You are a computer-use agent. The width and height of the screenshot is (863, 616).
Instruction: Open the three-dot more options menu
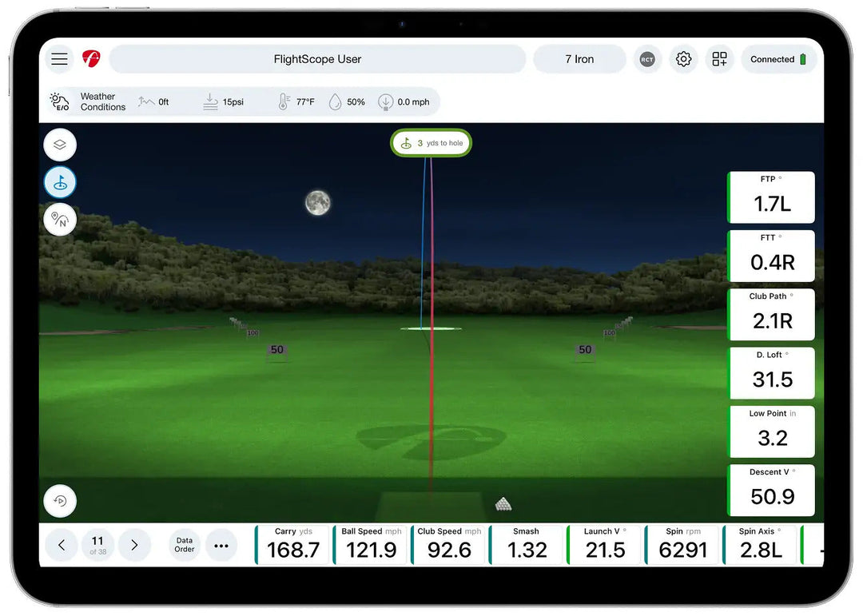(221, 546)
